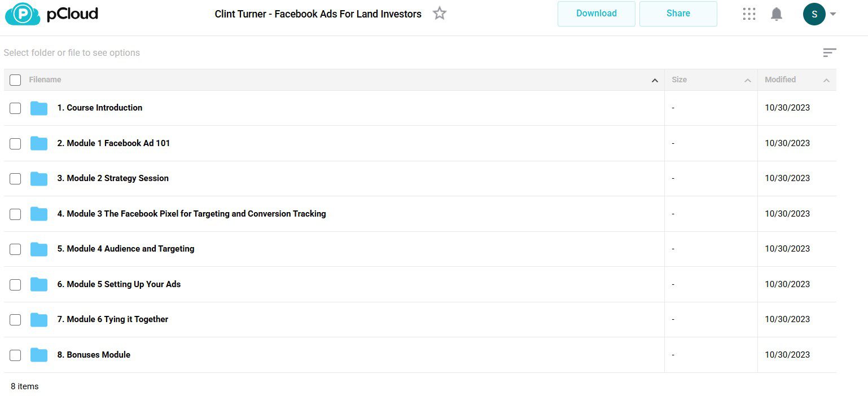The width and height of the screenshot is (868, 396).
Task: Click the Module 5 Setting Up Your Ads folder icon
Action: (39, 284)
